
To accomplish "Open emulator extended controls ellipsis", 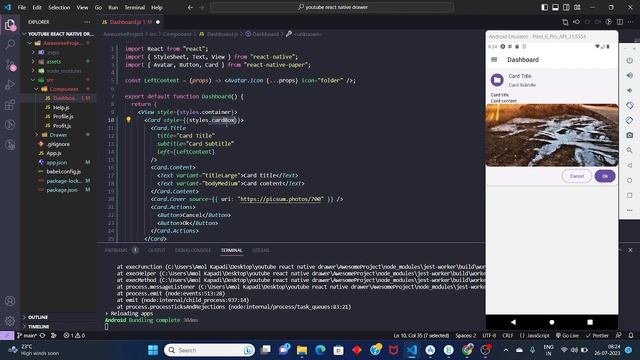I will (629, 210).
